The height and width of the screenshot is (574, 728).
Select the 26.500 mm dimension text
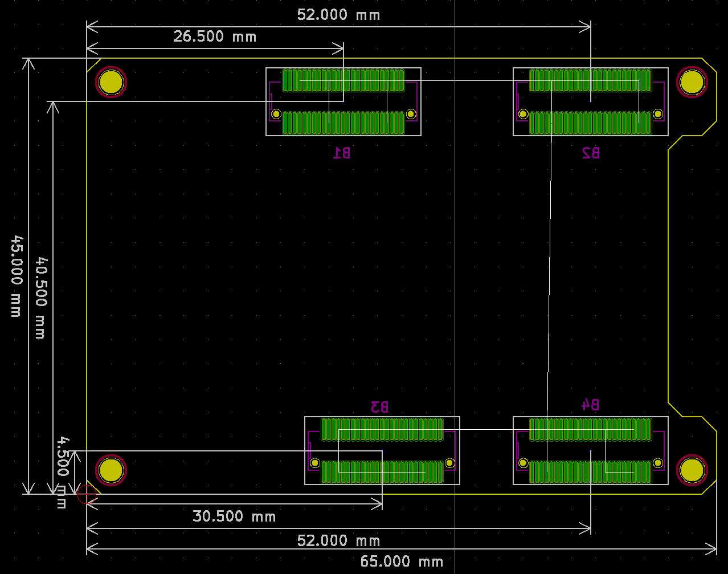[215, 37]
